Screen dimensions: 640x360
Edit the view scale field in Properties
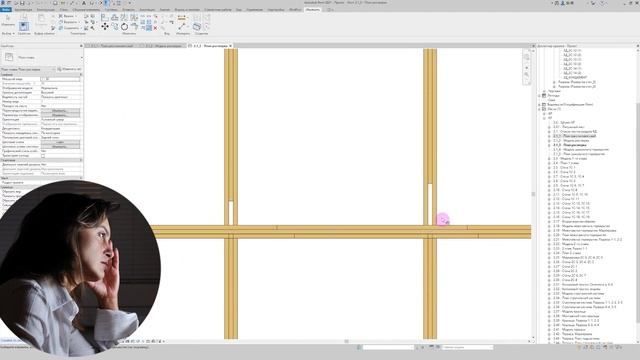(60, 79)
